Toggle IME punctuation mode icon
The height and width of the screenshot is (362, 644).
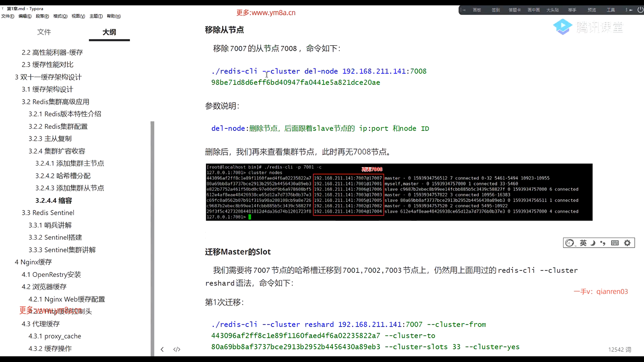point(603,243)
